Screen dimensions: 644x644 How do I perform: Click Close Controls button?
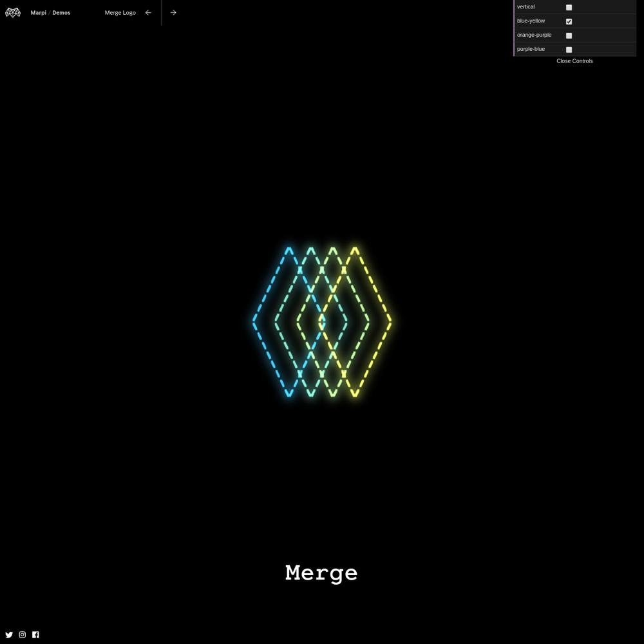coord(574,61)
